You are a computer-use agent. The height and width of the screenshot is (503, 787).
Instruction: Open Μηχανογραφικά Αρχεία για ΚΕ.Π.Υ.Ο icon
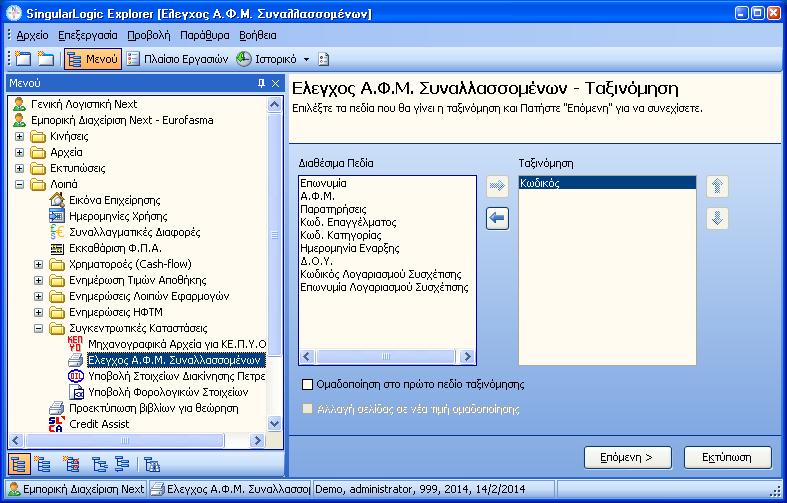tap(75, 344)
